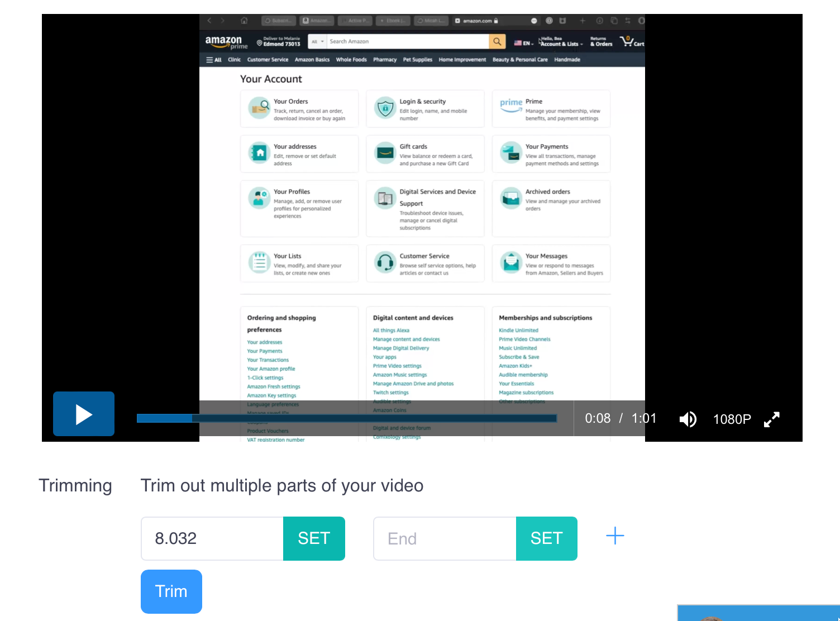Open the Prime Video settings link
840x621 pixels.
(x=397, y=366)
